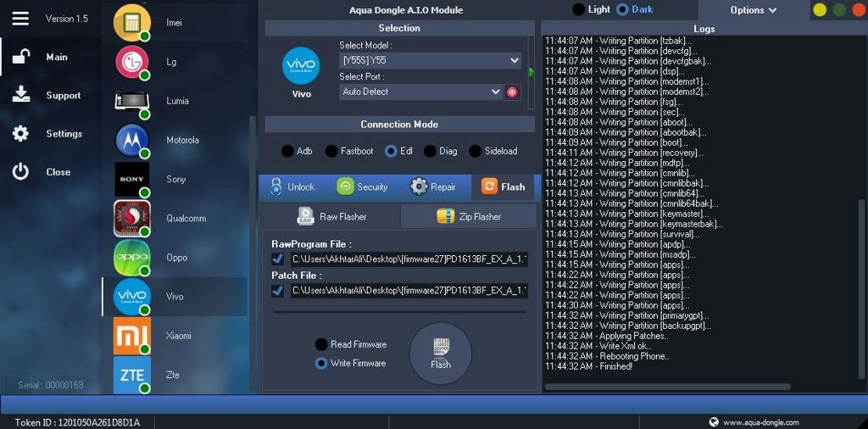868x429 pixels.
Task: Click the Support menu label
Action: tap(64, 95)
